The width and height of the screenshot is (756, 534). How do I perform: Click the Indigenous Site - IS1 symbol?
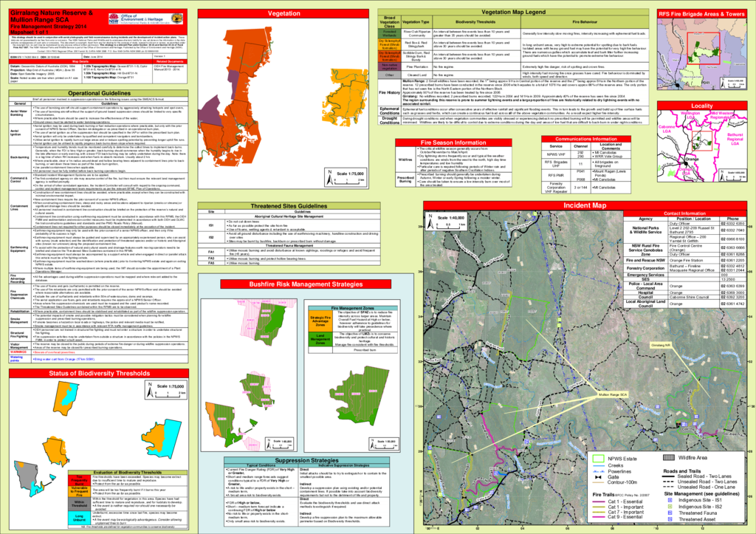click(670, 500)
